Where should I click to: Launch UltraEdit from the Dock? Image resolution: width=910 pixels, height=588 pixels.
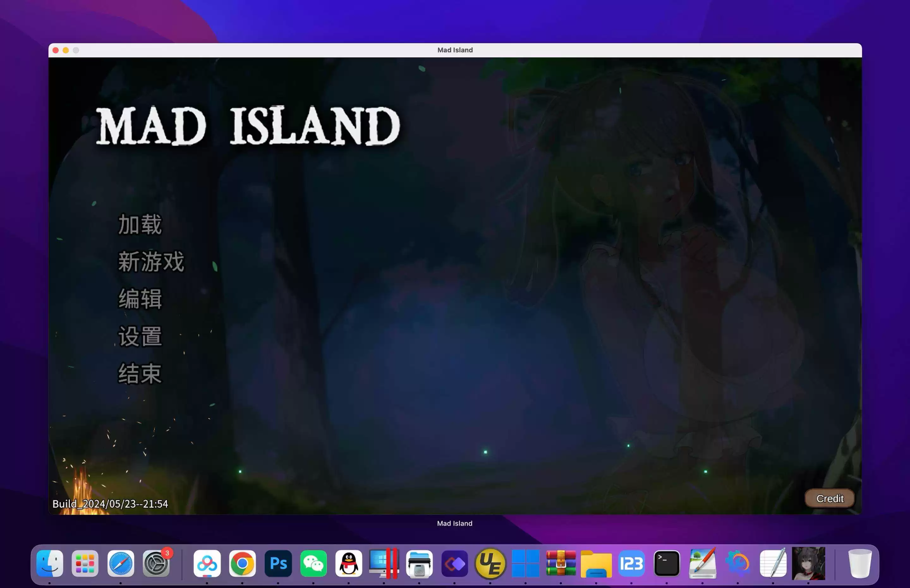(x=490, y=564)
